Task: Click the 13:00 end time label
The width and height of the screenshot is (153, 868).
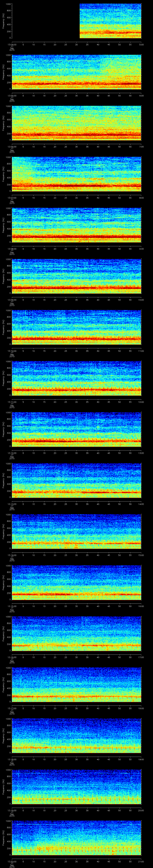Action: [141, 453]
